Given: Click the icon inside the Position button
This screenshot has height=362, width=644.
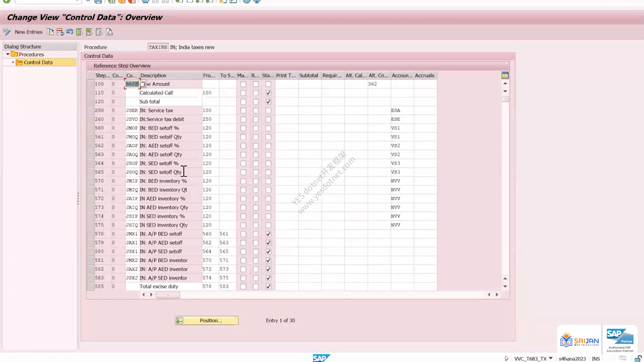Looking at the screenshot, I should pyautogui.click(x=180, y=320).
